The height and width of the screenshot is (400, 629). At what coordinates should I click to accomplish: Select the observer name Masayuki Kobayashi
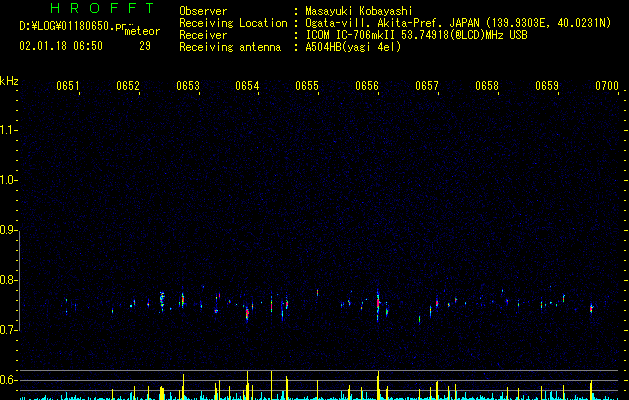tap(359, 11)
